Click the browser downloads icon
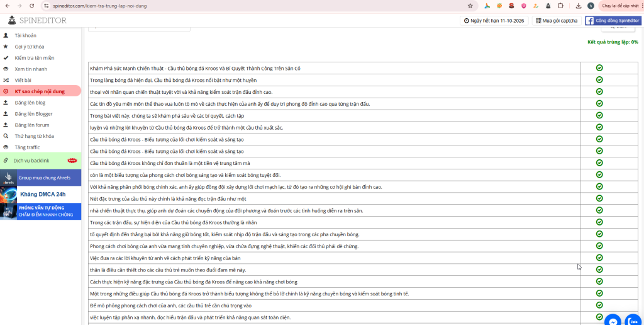Image resolution: width=644 pixels, height=325 pixels. 578,6
